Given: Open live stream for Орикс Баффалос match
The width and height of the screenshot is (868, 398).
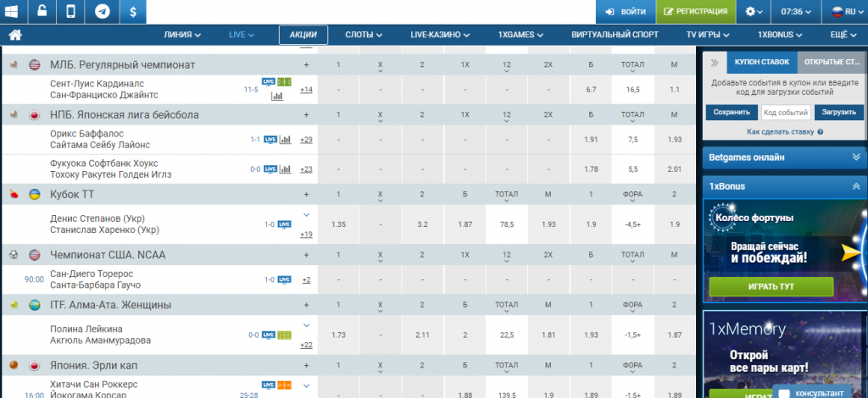Looking at the screenshot, I should tap(270, 139).
